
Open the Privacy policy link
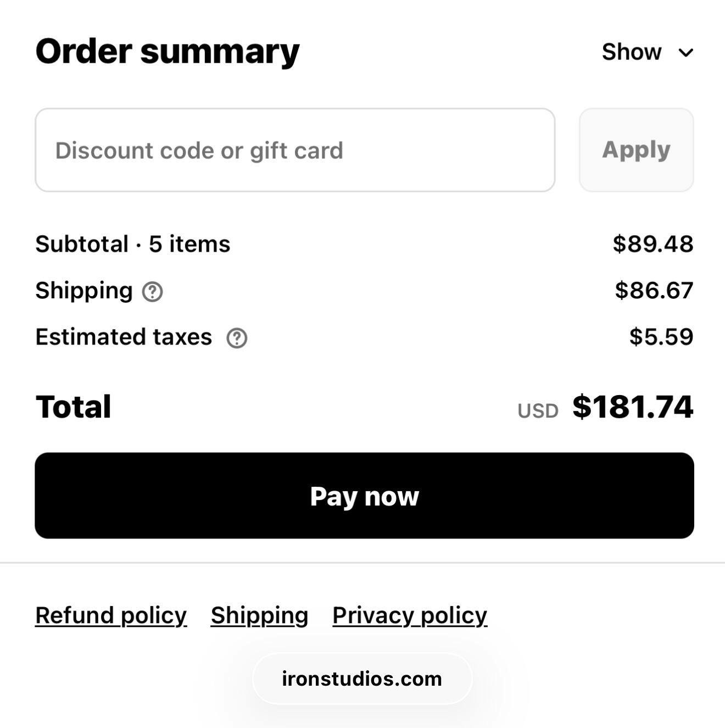point(410,615)
